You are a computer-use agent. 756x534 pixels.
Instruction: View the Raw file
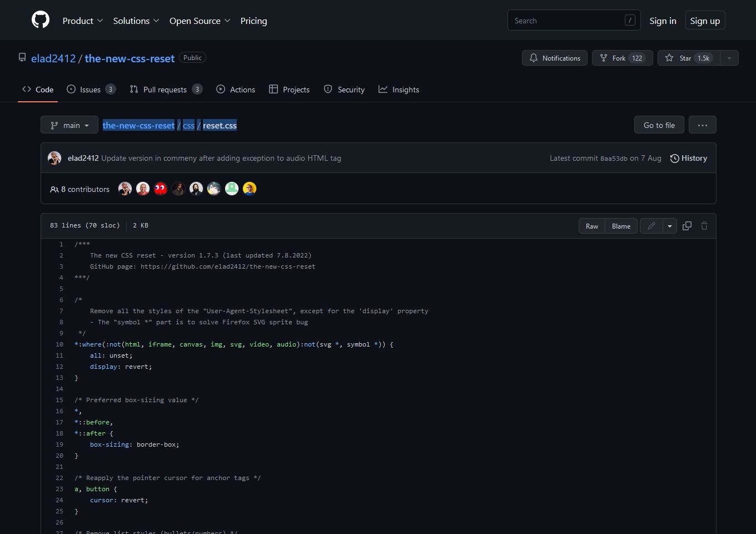(591, 226)
